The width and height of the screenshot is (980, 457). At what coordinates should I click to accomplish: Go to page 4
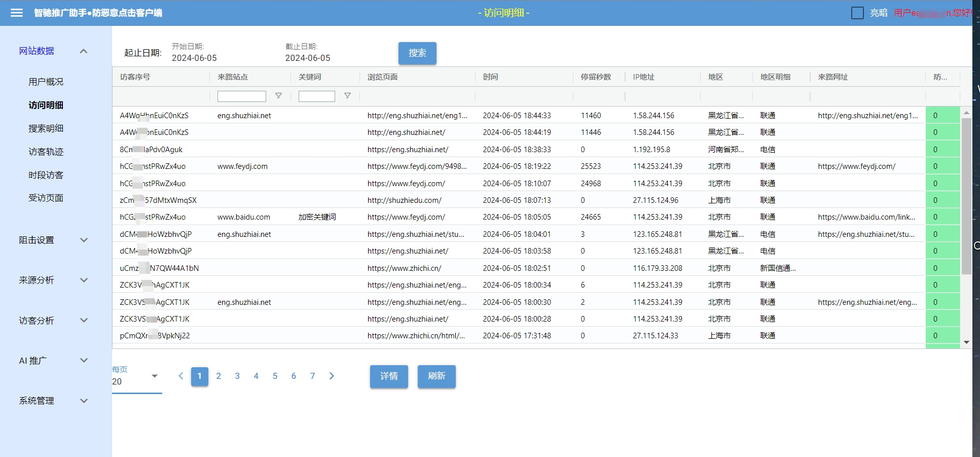(x=256, y=376)
